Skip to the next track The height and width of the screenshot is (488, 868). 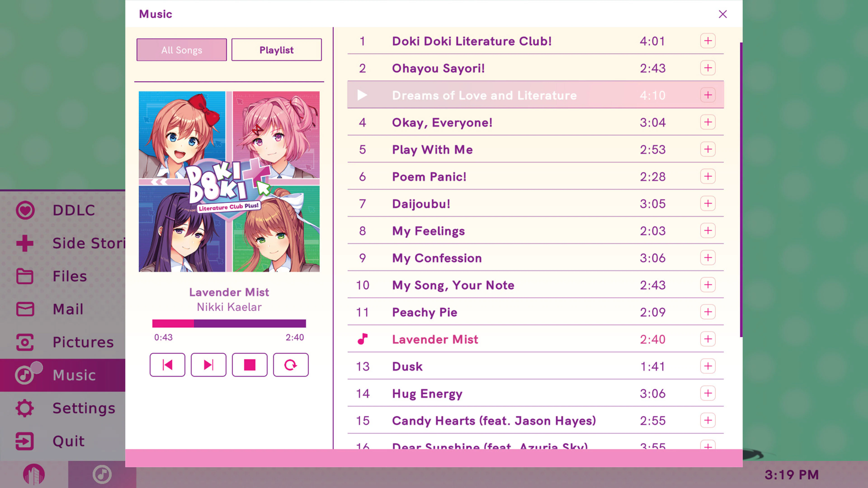[208, 365]
